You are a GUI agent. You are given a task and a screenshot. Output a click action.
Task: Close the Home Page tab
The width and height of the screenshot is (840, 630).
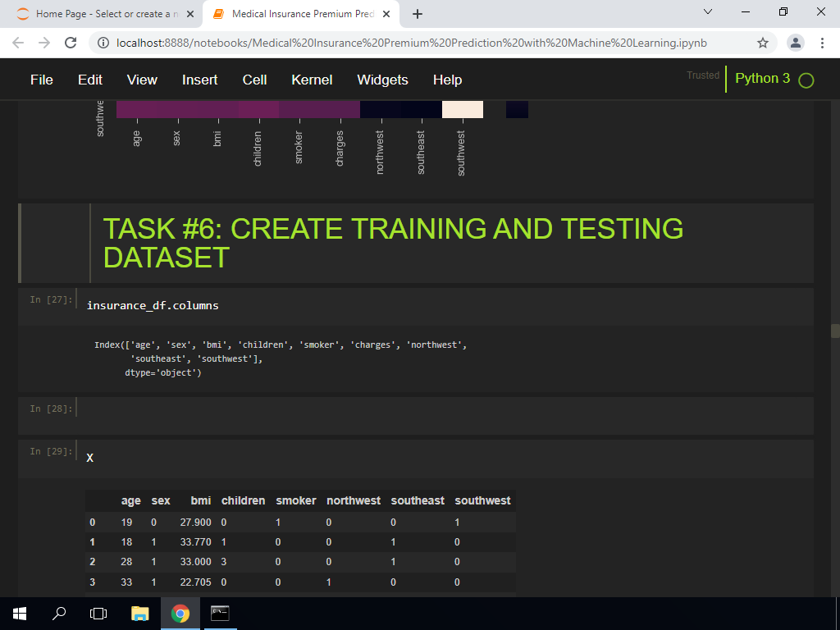(190, 15)
